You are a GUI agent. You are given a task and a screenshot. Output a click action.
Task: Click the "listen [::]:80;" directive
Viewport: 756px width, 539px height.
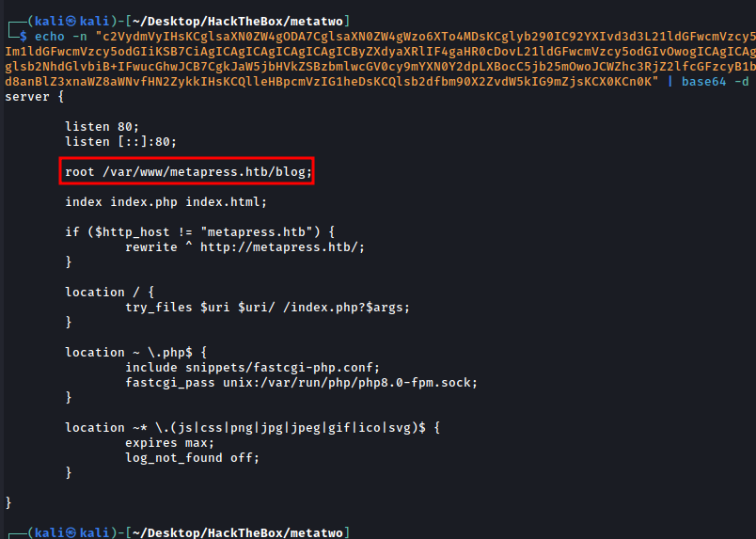click(x=121, y=141)
